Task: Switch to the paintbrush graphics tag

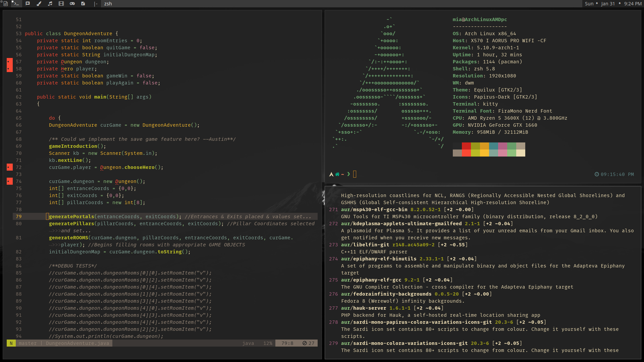Action: (x=39, y=4)
